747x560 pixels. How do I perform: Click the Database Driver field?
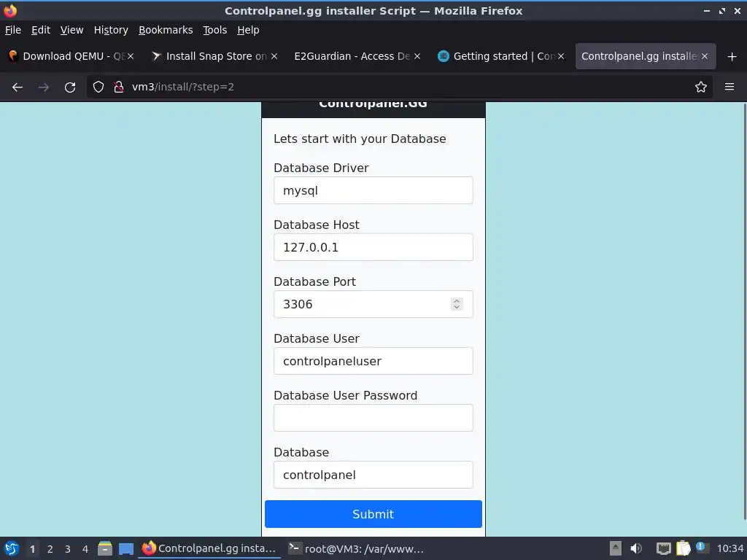[373, 190]
